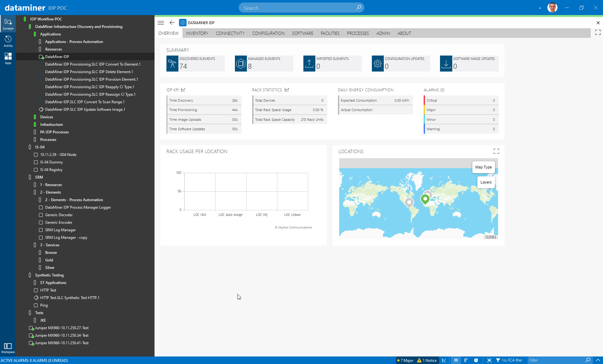The width and height of the screenshot is (603, 364).
Task: Open the Layers selector on map
Action: coord(486,182)
